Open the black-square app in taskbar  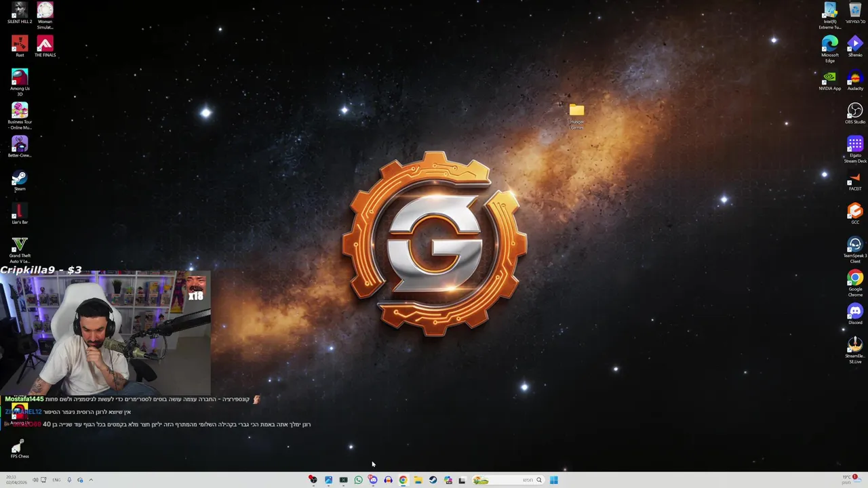462,481
